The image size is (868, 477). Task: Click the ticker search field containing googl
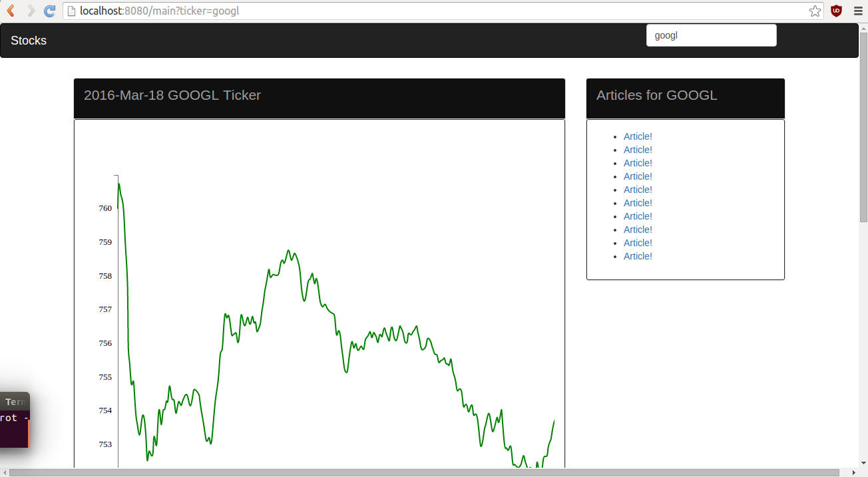712,35
